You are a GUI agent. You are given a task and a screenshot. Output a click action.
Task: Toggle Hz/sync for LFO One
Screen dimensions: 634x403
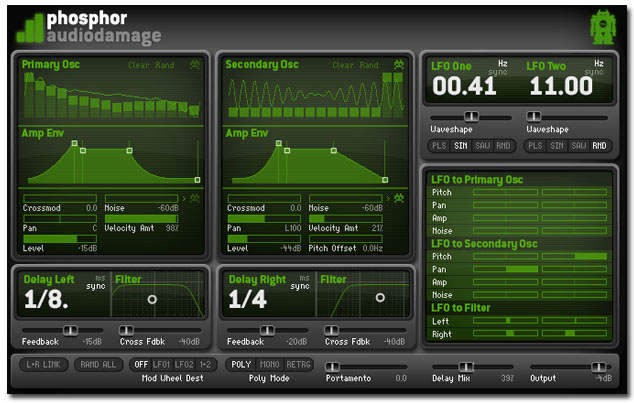pos(499,68)
